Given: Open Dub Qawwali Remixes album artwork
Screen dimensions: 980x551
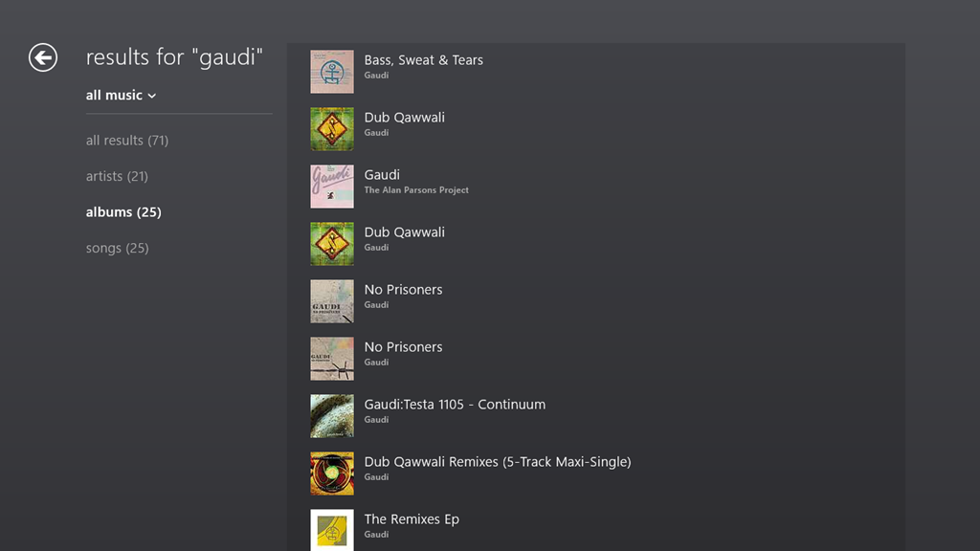Looking at the screenshot, I should [332, 474].
